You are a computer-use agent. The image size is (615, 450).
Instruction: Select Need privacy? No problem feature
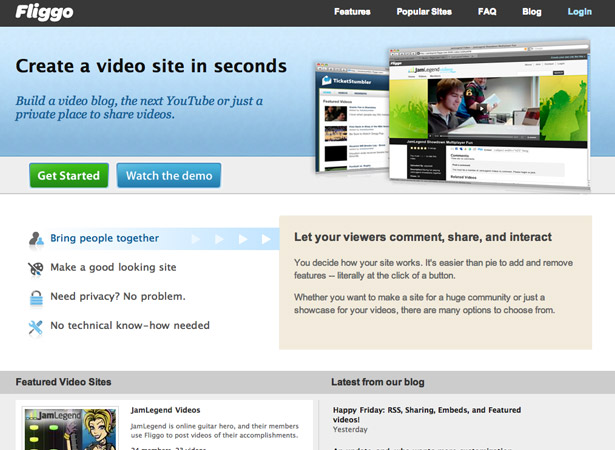[x=118, y=297]
